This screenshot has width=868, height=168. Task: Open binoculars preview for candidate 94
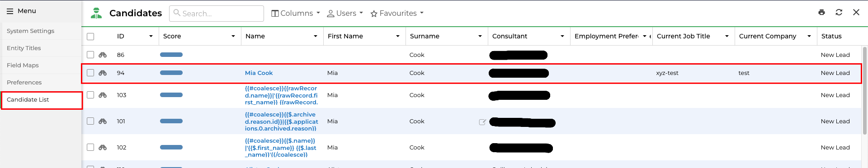tap(103, 73)
